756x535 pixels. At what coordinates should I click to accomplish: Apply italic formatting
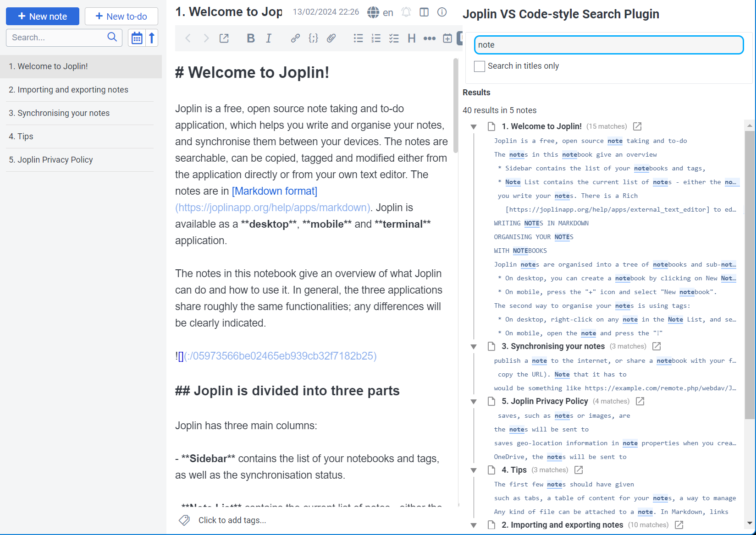coord(269,38)
